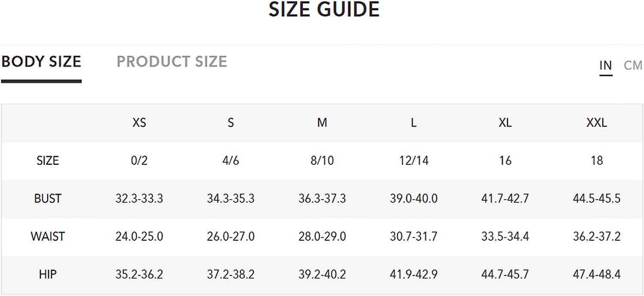Click the M column header
Image resolution: width=644 pixels, height=296 pixels.
(322, 123)
